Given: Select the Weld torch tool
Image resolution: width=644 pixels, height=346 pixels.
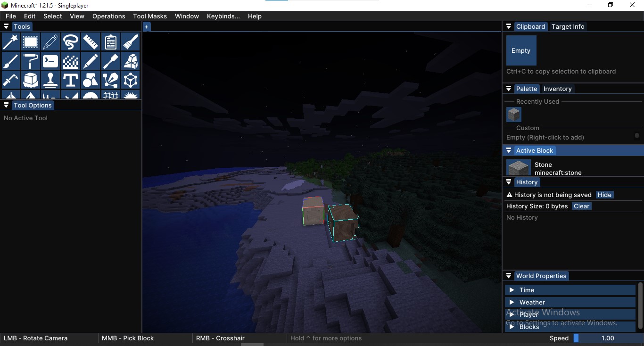Looking at the screenshot, I should pyautogui.click(x=11, y=80).
